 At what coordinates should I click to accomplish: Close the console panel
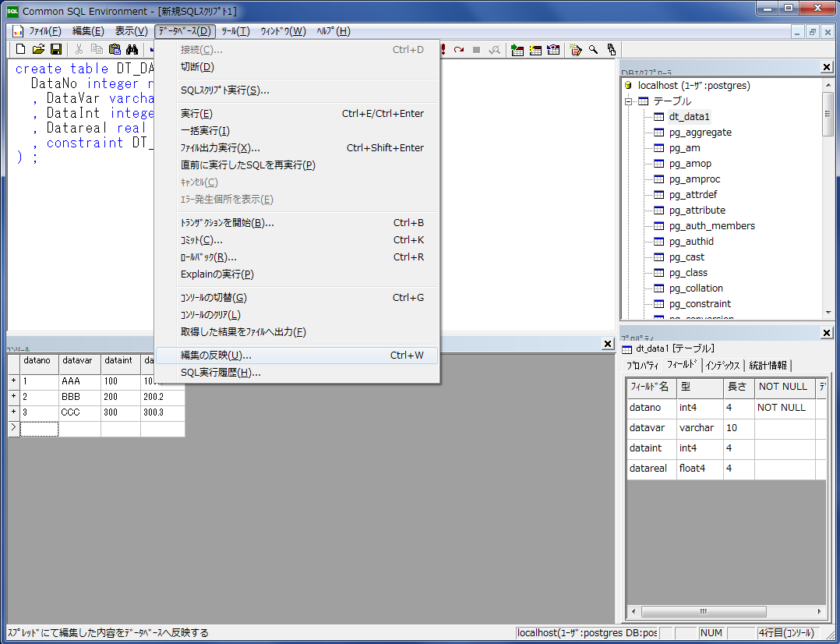[608, 345]
